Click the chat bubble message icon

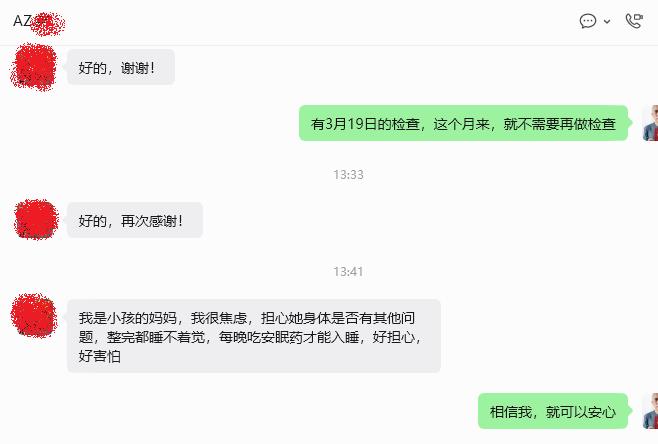[588, 21]
